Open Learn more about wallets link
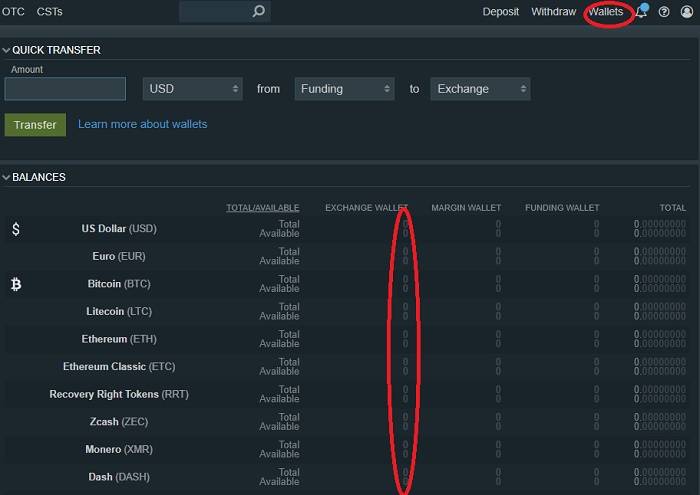The width and height of the screenshot is (700, 495). [142, 124]
